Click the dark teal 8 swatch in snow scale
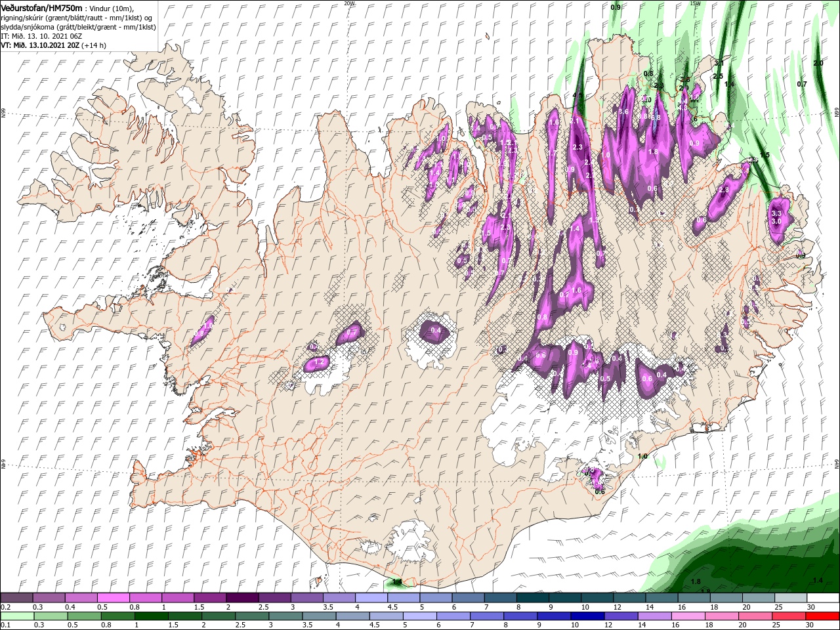 click(532, 598)
